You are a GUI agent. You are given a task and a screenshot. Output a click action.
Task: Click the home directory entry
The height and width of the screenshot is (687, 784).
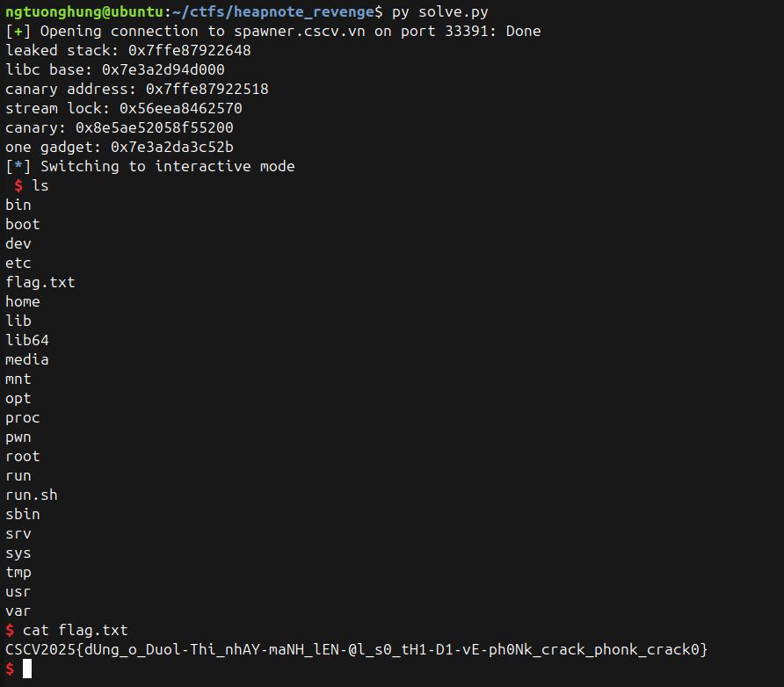coord(23,301)
